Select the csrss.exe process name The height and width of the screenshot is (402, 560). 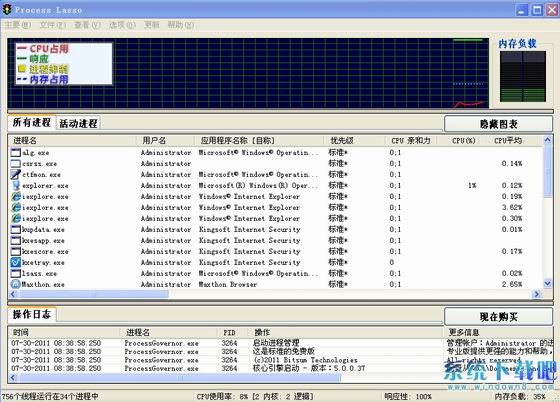click(x=40, y=164)
